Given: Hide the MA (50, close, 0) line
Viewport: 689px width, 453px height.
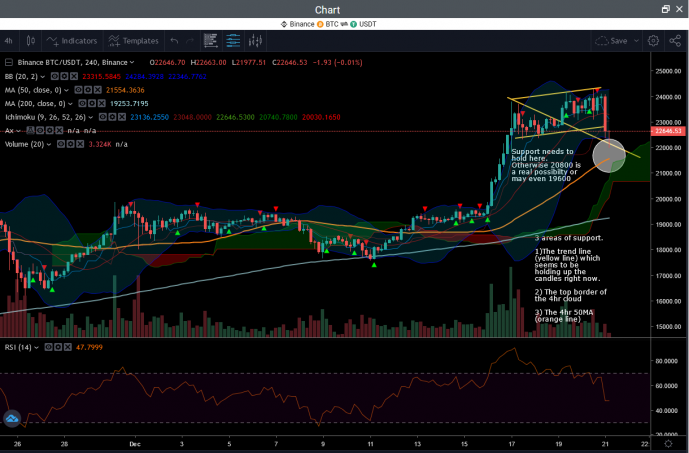Looking at the screenshot, I should (x=78, y=90).
